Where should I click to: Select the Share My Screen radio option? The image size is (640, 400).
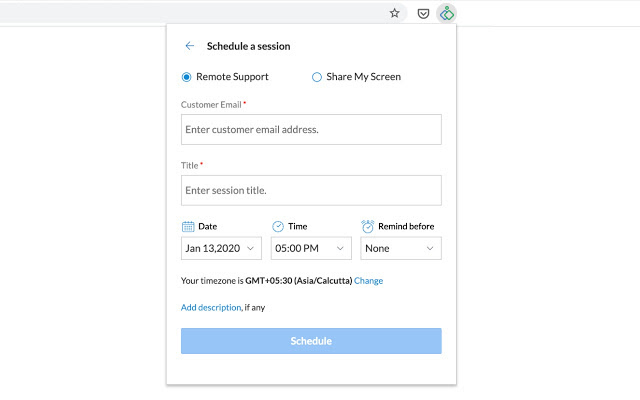click(317, 77)
